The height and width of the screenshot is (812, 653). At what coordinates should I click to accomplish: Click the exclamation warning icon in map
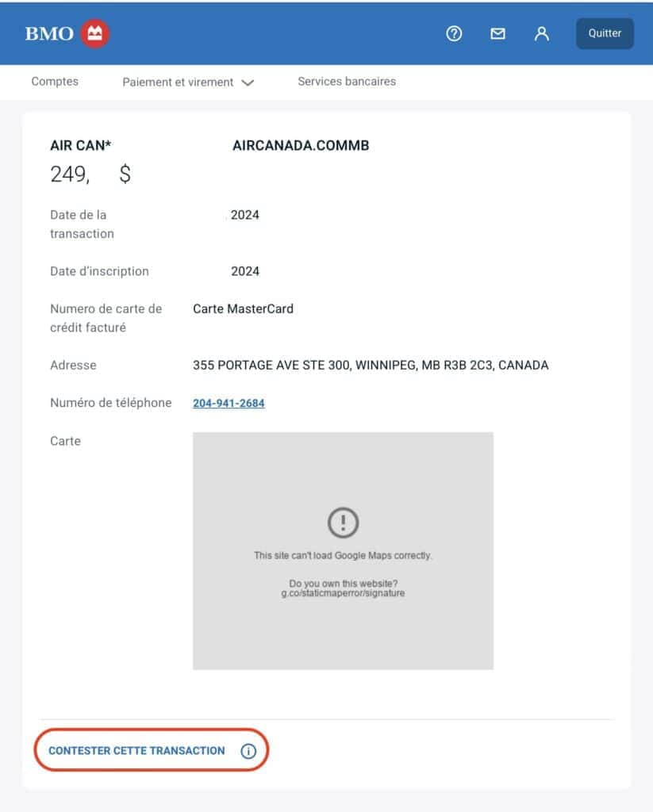(343, 523)
